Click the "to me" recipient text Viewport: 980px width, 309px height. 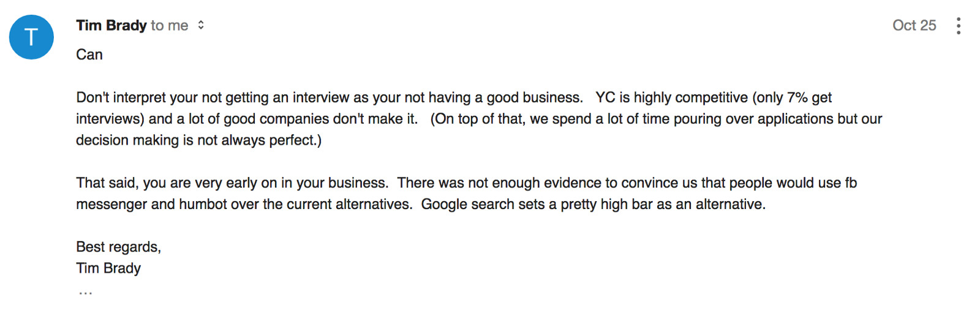tap(170, 25)
